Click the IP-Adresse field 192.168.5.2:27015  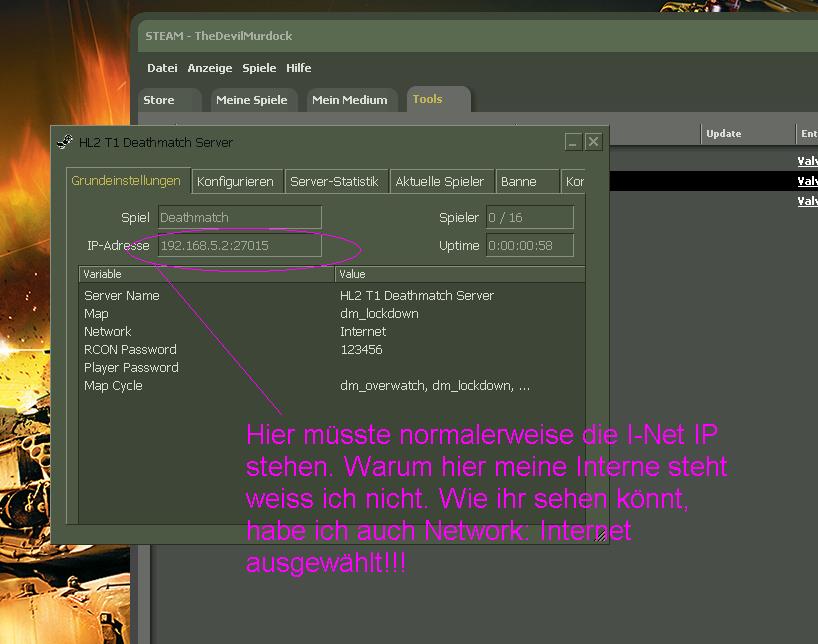[240, 245]
